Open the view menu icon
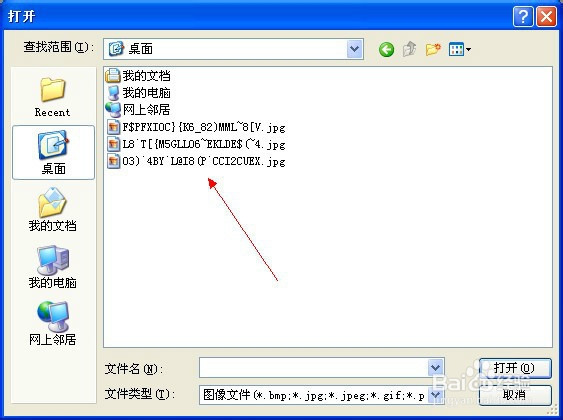The image size is (563, 420). pyautogui.click(x=460, y=49)
